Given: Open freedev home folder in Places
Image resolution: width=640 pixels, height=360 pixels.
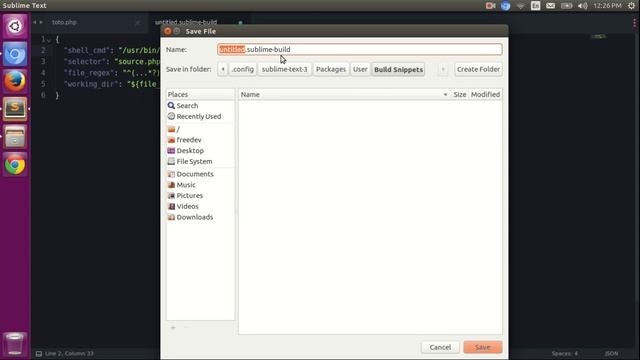Looking at the screenshot, I should (185, 140).
